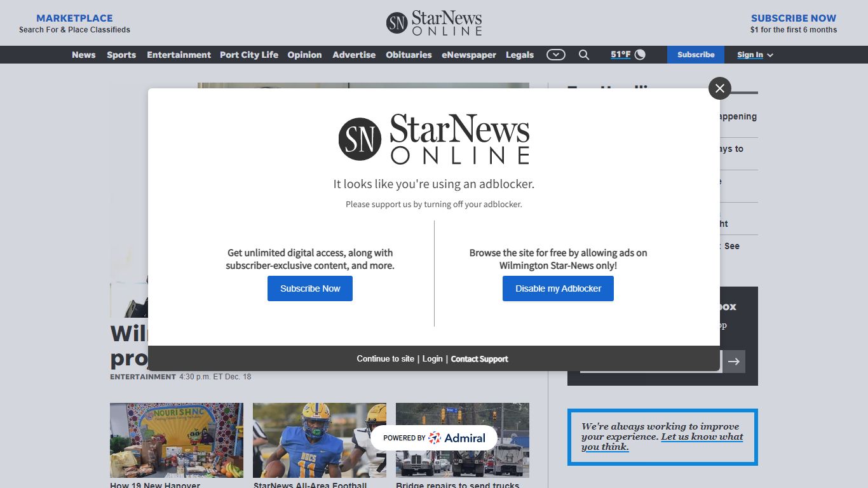Open the Opinion menu
The width and height of the screenshot is (868, 488).
(x=304, y=55)
